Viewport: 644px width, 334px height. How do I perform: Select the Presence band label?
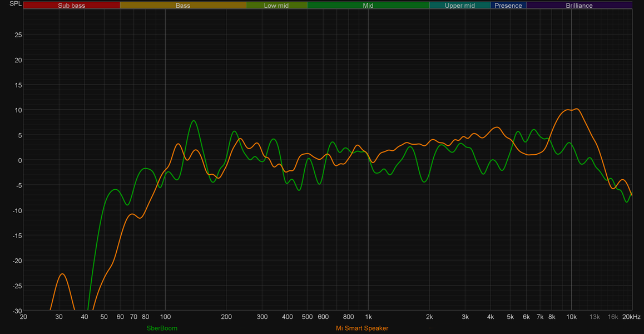[x=508, y=6]
